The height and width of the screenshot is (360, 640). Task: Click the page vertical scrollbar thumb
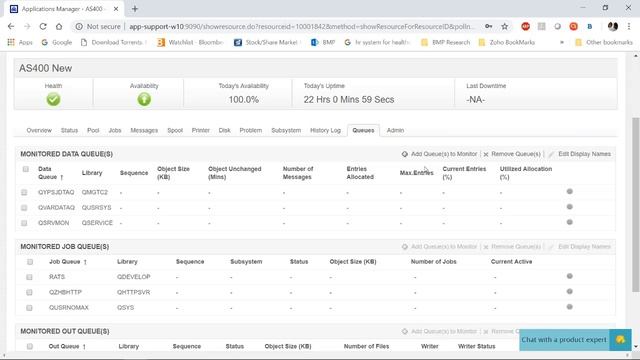coord(636,204)
